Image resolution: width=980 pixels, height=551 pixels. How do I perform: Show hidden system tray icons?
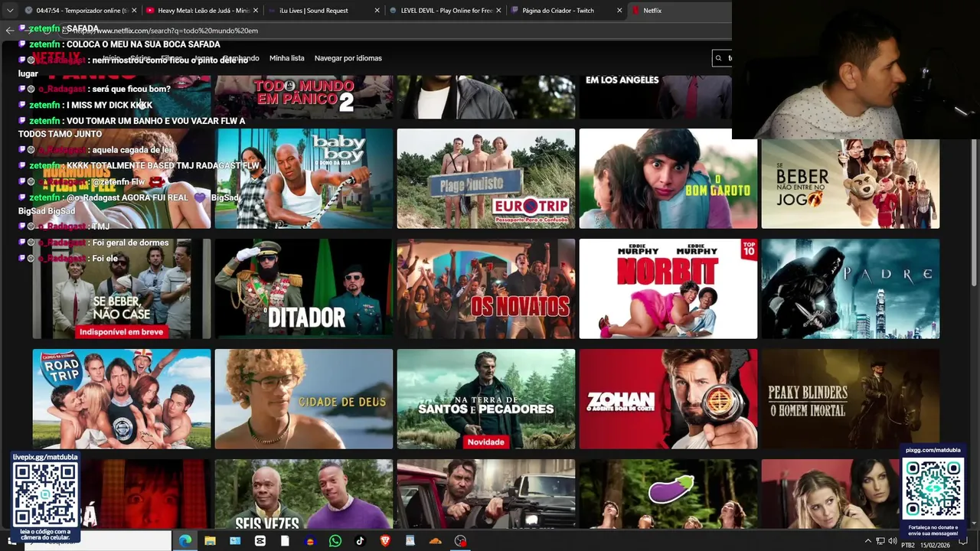click(867, 542)
